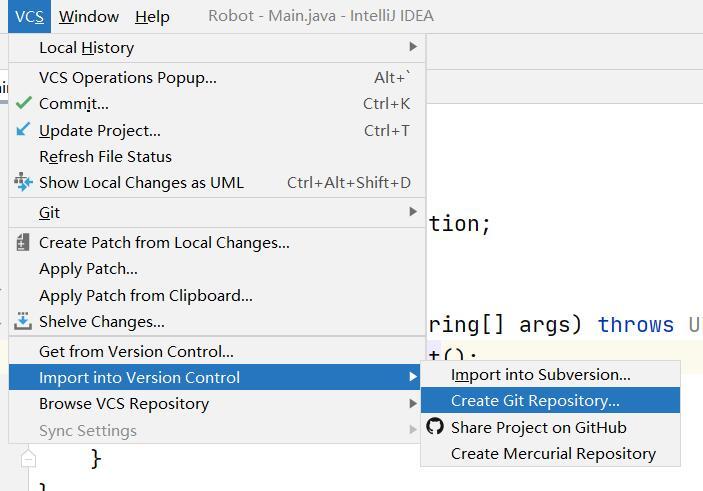The image size is (703, 491).
Task: Click the closing brace in the editor
Action: point(96,459)
